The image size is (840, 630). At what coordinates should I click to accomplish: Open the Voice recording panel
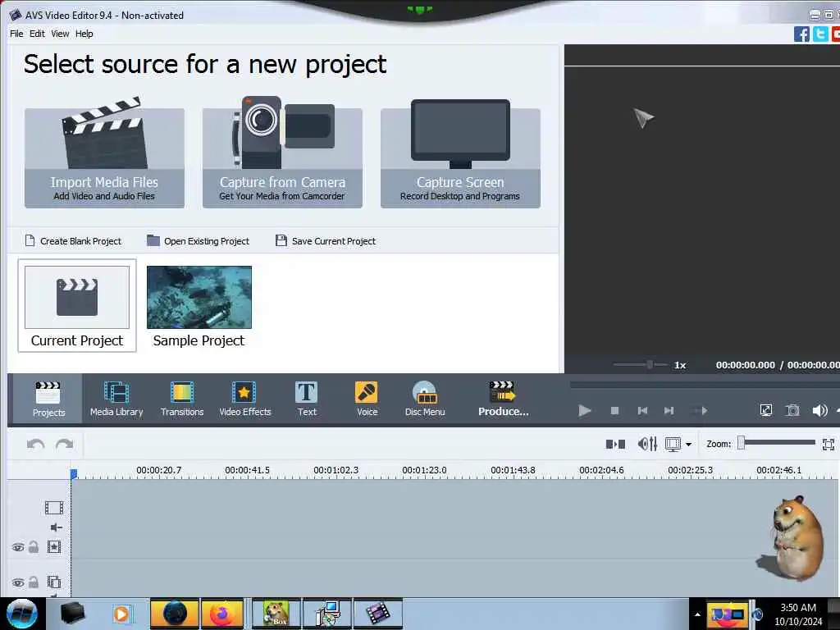click(367, 399)
